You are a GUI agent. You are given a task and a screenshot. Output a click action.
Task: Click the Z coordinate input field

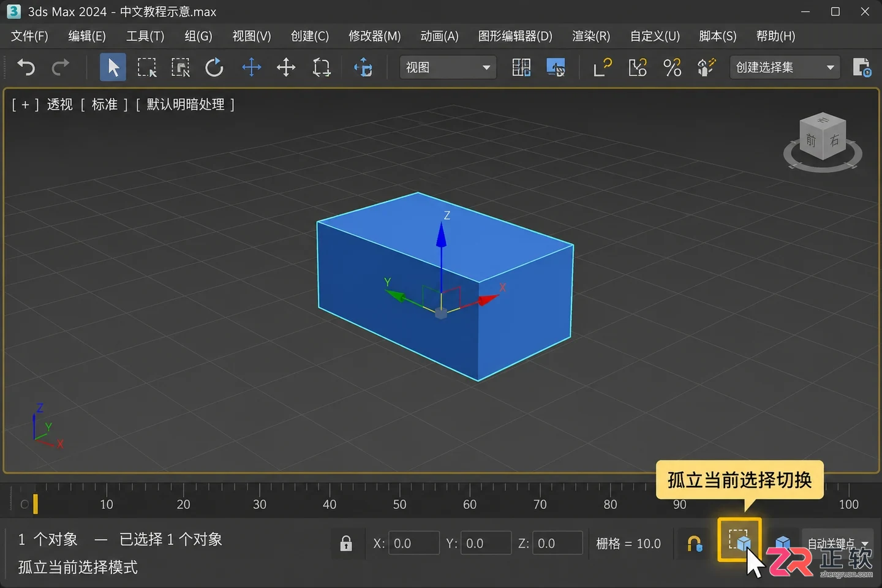[557, 543]
